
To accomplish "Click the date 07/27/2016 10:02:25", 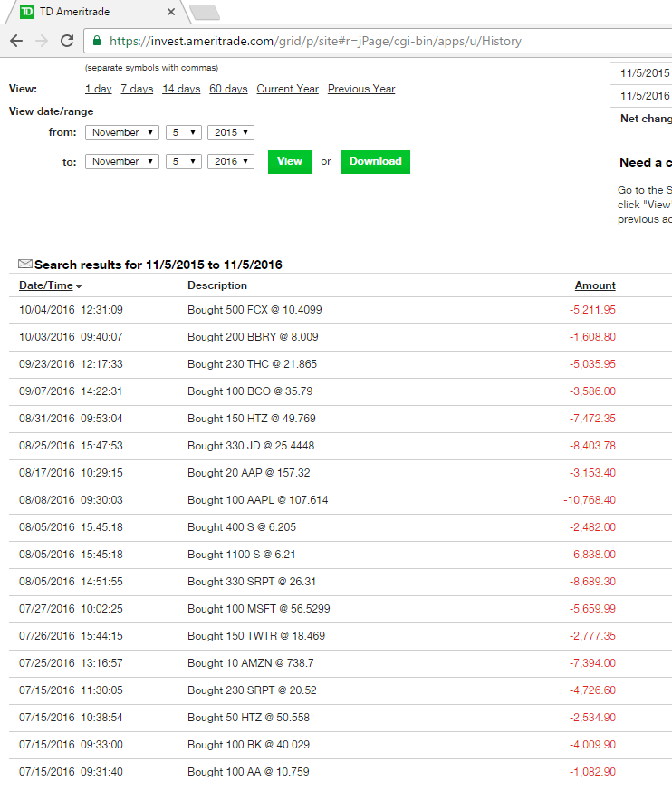I will tap(71, 610).
